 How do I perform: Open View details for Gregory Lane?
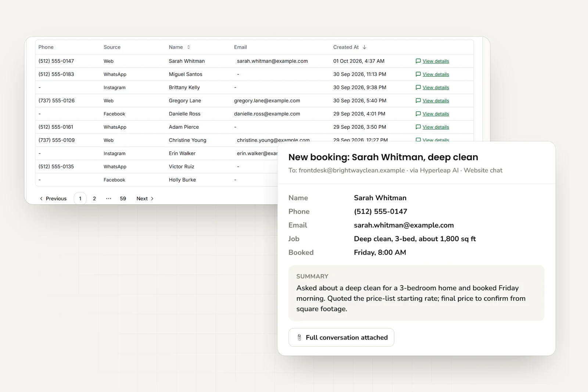click(436, 101)
